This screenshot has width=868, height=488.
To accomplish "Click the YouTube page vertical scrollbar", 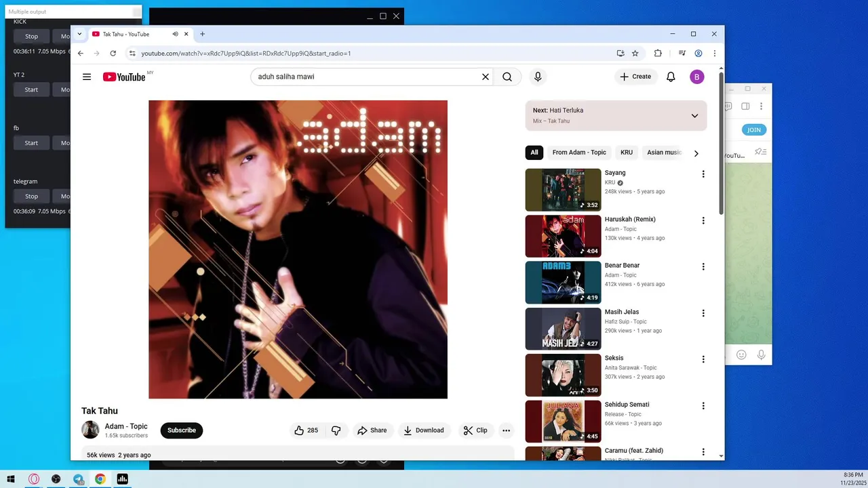I will [720, 142].
